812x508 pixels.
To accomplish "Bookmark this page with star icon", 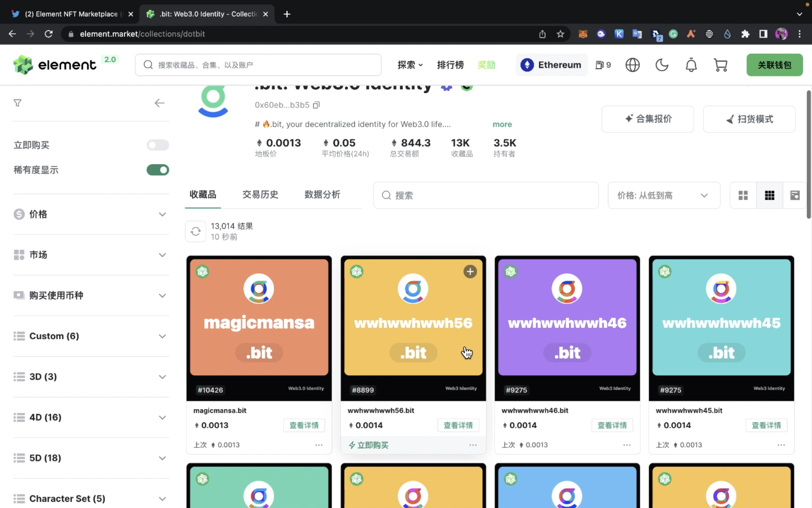I will 560,34.
